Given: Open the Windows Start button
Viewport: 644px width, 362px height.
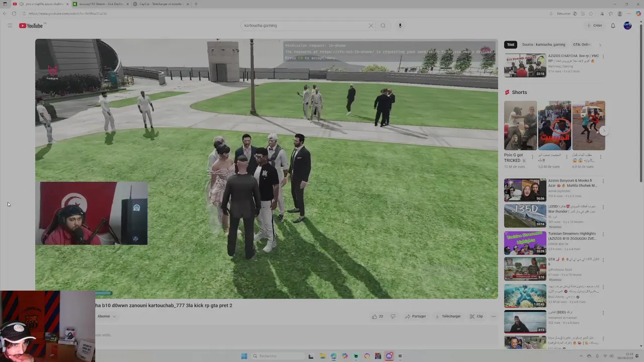Looking at the screenshot, I should point(244,356).
